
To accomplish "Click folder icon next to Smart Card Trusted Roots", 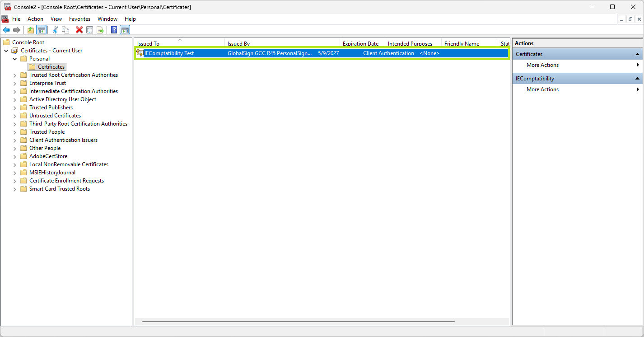I will coord(23,189).
